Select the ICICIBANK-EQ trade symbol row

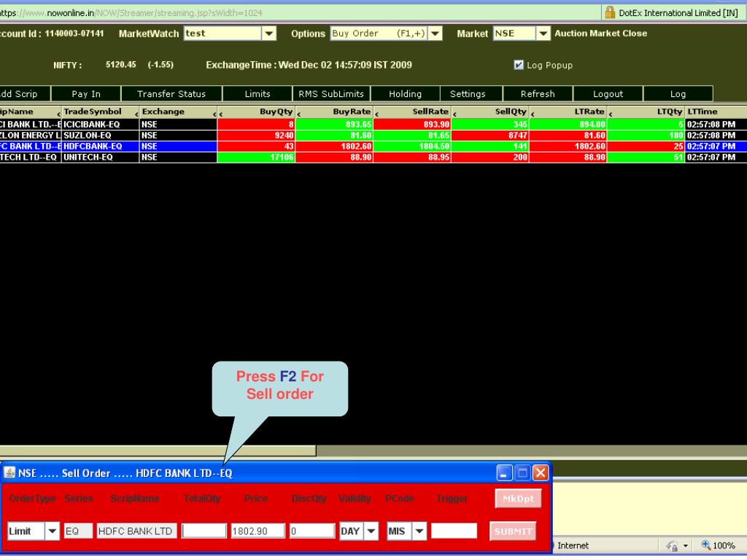100,124
